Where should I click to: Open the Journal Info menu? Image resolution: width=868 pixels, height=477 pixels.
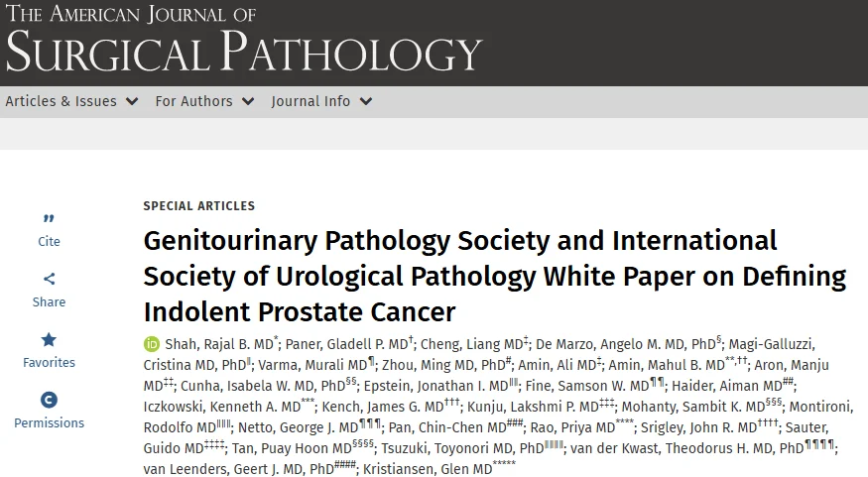(x=310, y=101)
